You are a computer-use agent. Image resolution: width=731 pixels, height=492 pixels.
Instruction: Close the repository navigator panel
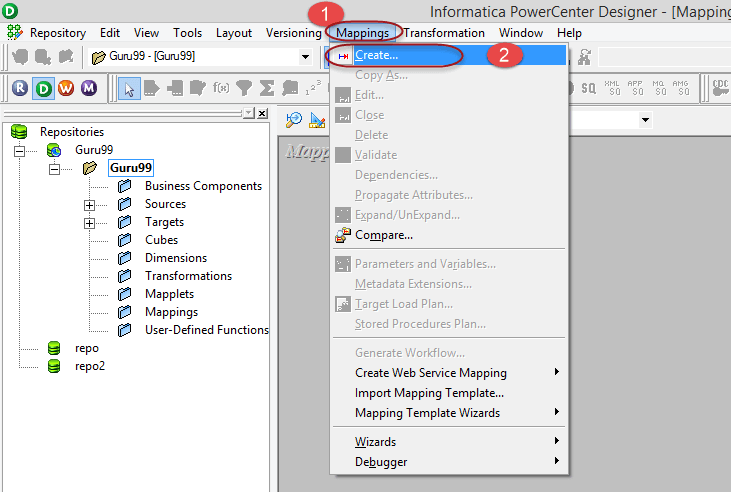262,113
